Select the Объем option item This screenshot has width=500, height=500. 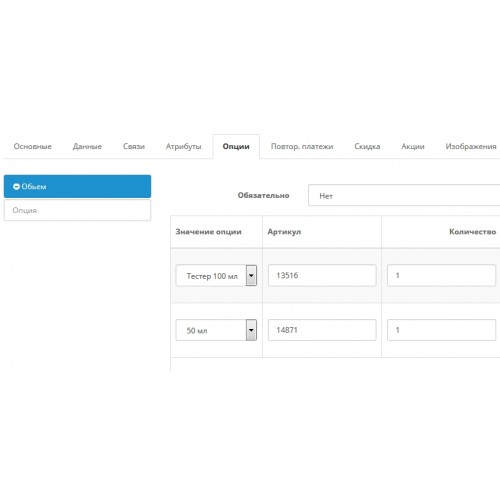pyautogui.click(x=77, y=186)
